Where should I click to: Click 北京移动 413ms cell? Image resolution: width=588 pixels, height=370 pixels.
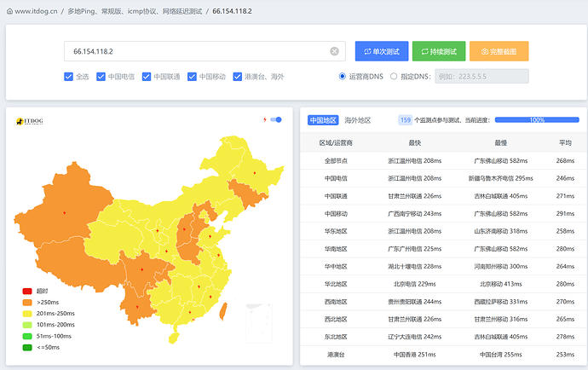point(500,284)
